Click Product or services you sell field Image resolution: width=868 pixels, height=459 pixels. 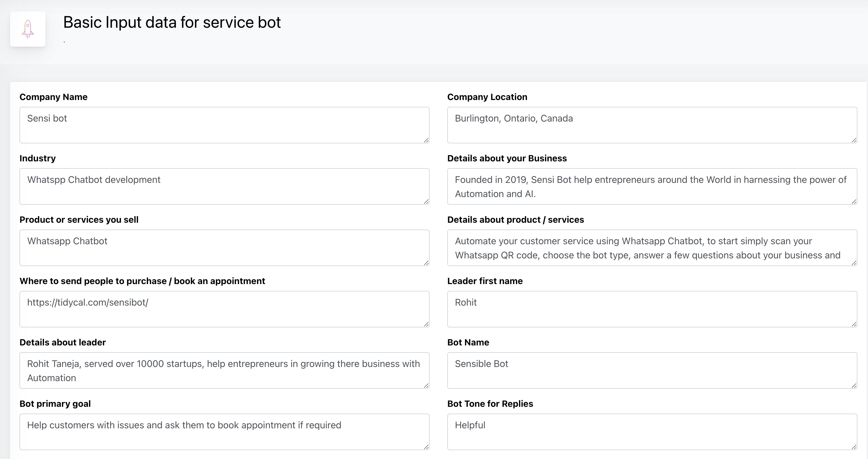[224, 248]
